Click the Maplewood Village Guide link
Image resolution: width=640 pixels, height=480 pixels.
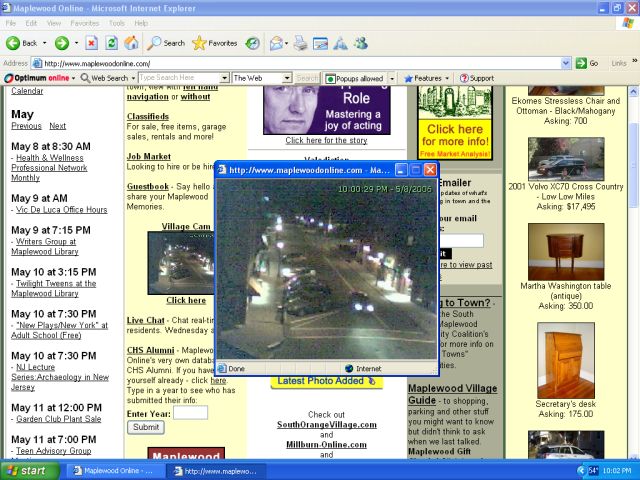pos(452,394)
